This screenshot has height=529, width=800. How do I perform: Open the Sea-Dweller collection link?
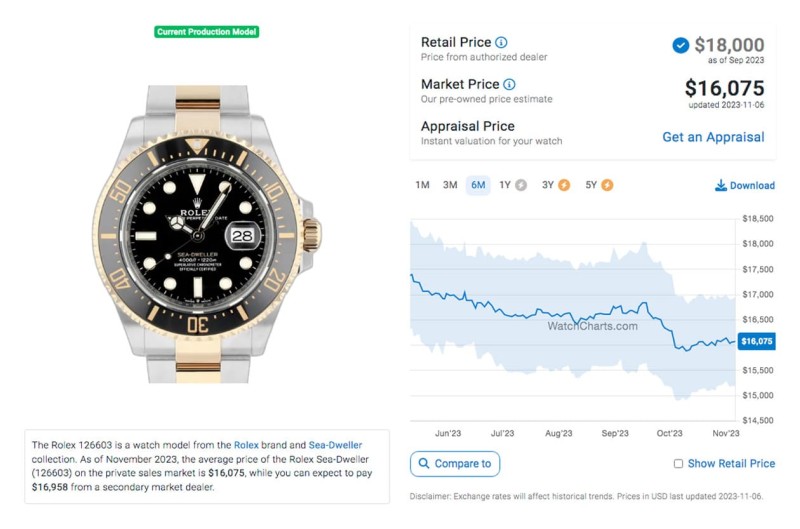point(335,445)
